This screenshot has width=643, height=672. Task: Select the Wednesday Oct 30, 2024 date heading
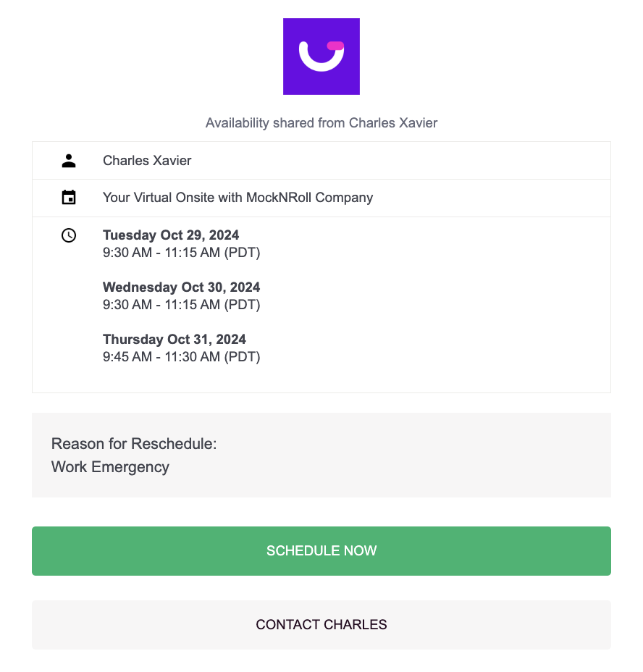181,287
